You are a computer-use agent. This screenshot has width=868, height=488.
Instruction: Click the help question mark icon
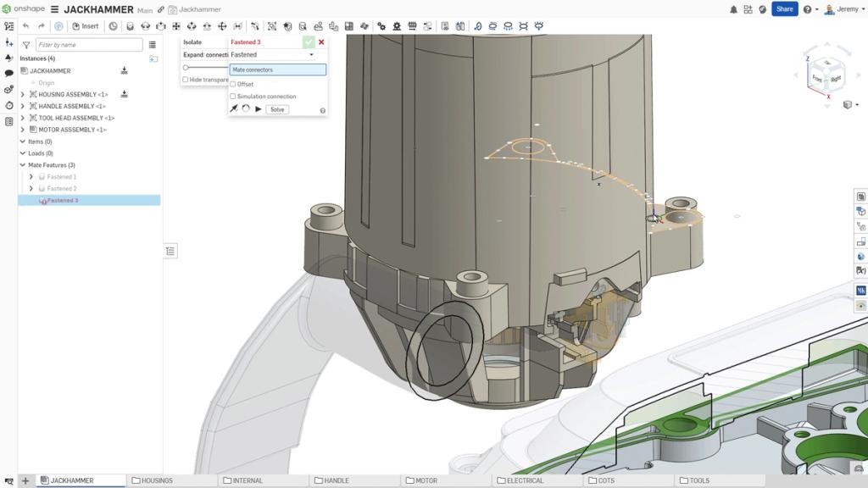808,8
